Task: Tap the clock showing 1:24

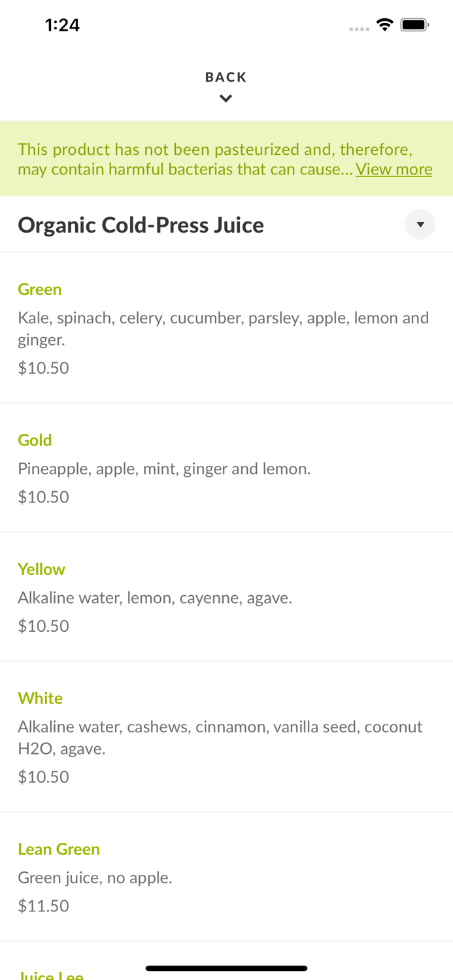Action: 63,24
